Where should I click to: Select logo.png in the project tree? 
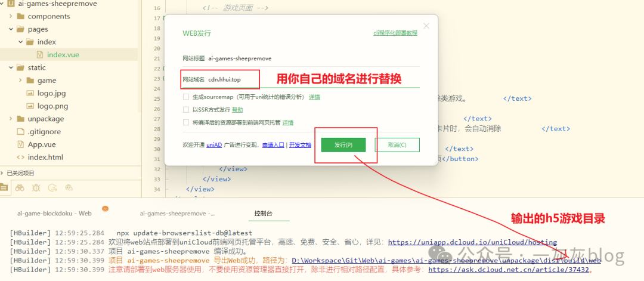(x=52, y=106)
